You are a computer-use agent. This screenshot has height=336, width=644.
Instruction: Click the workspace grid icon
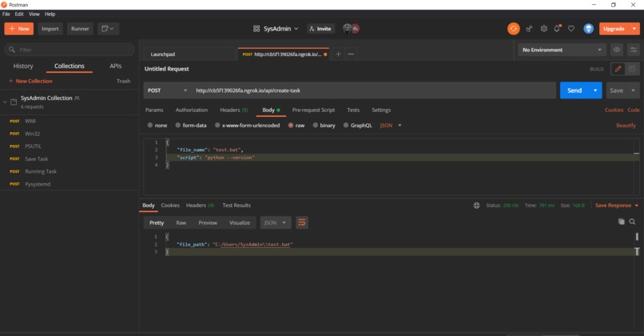(x=256, y=29)
